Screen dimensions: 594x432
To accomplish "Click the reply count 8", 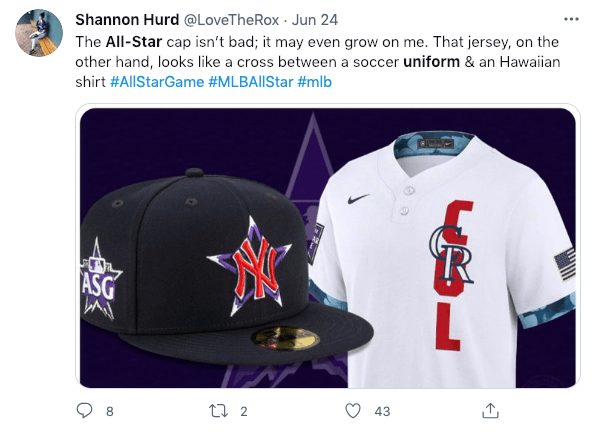I will (x=109, y=412).
